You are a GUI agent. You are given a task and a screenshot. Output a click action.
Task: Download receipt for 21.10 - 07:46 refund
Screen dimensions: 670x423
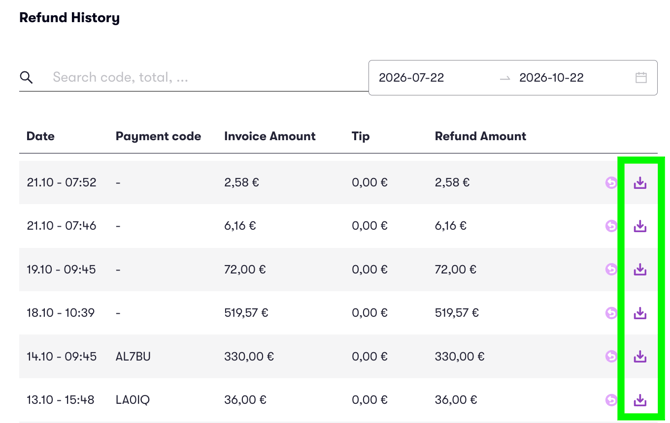pyautogui.click(x=640, y=226)
